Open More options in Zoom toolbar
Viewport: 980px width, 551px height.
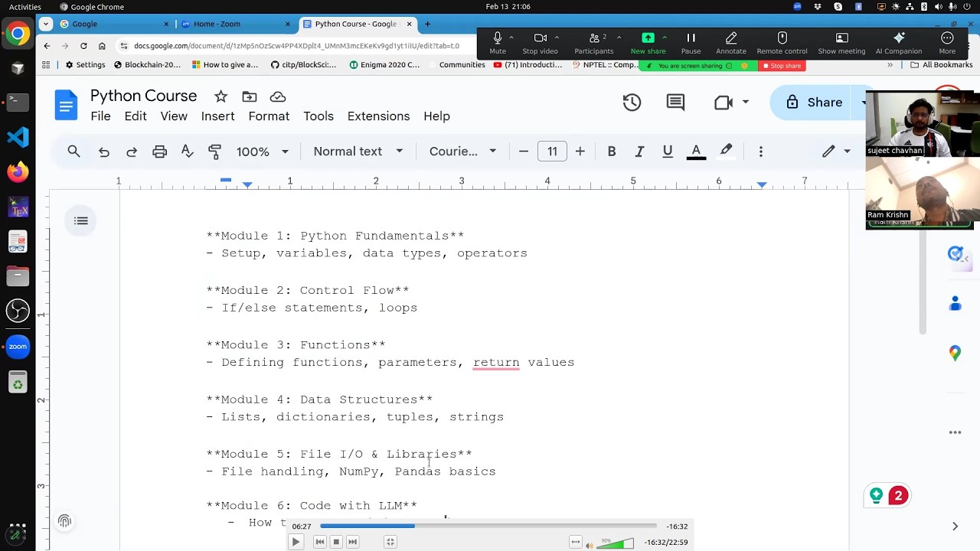tap(947, 44)
